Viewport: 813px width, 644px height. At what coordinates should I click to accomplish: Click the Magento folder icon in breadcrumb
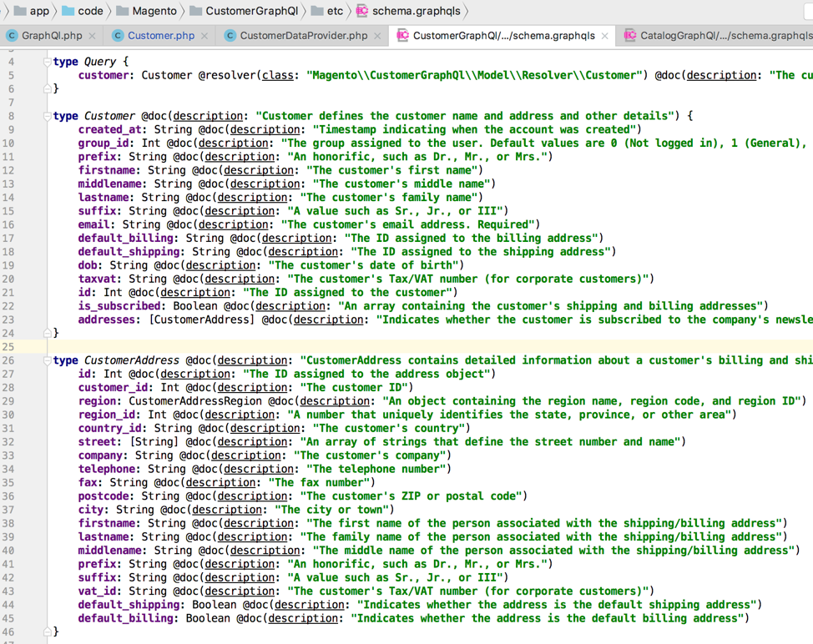123,11
